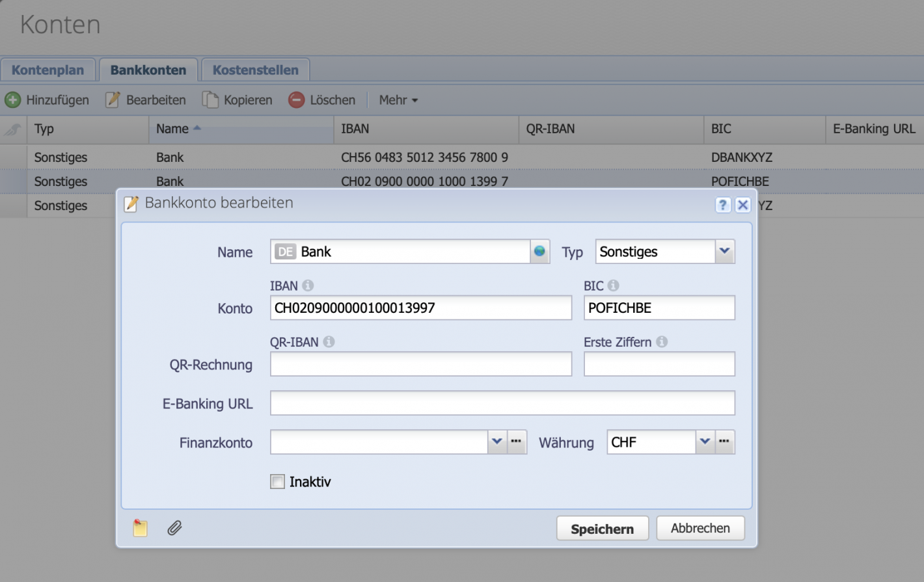
Task: Click the red Löschen delete icon
Action: click(296, 99)
